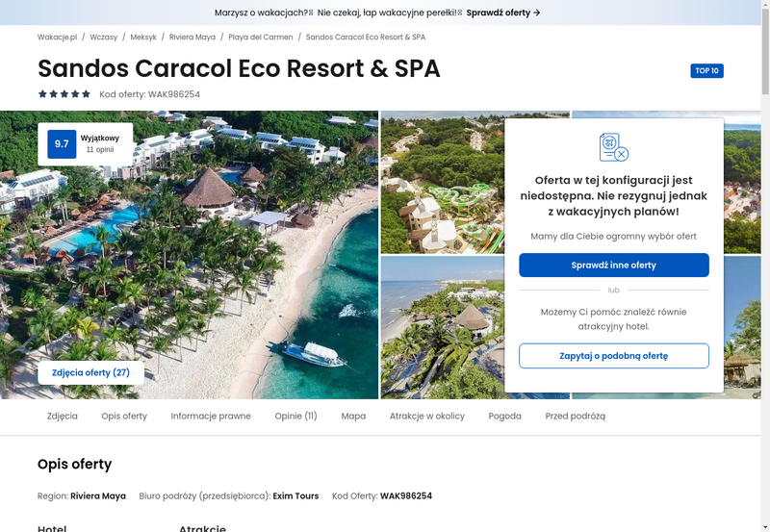770x532 pixels.
Task: Select the Pogoda tab
Action: [x=504, y=417]
